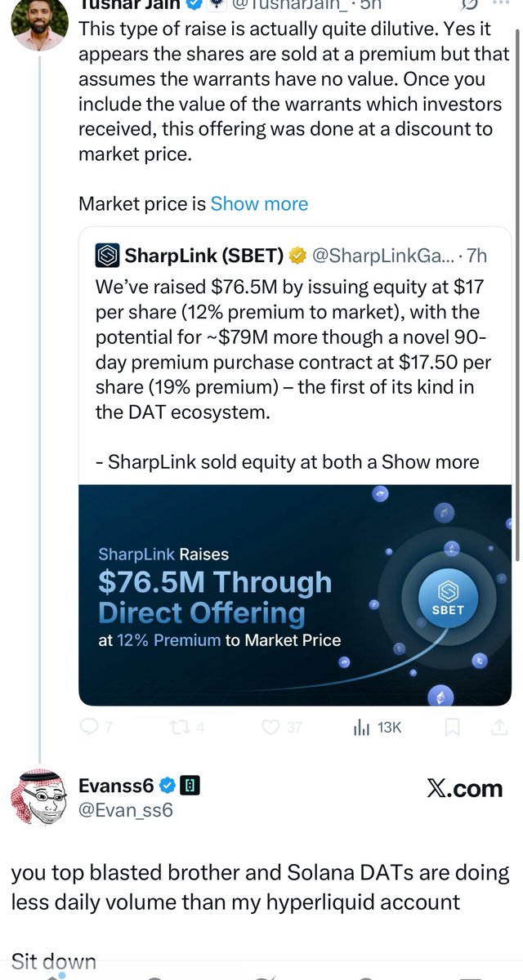
Task: Open the @Evan_ss6 handle link
Action: (x=125, y=810)
